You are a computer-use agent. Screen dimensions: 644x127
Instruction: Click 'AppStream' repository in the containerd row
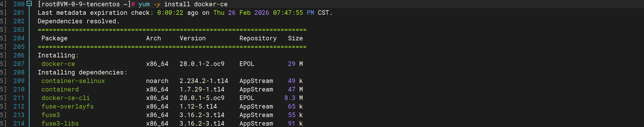click(x=256, y=89)
